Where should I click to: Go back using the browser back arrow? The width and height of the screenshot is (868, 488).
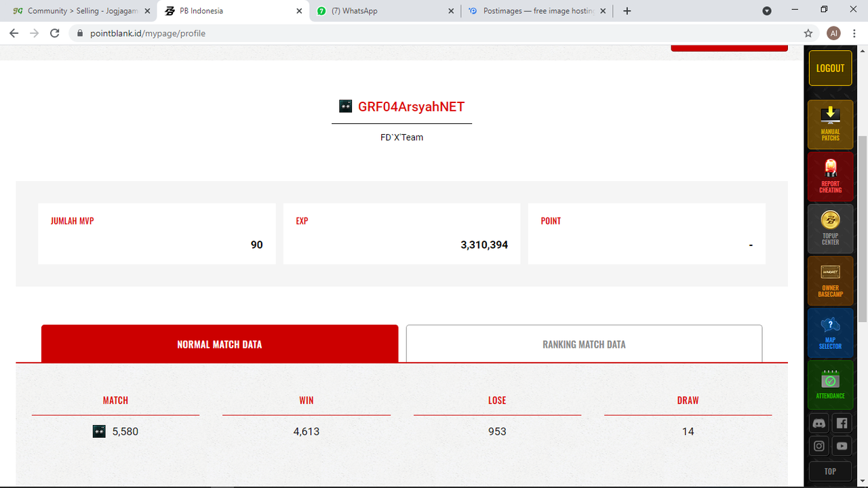pyautogui.click(x=14, y=33)
